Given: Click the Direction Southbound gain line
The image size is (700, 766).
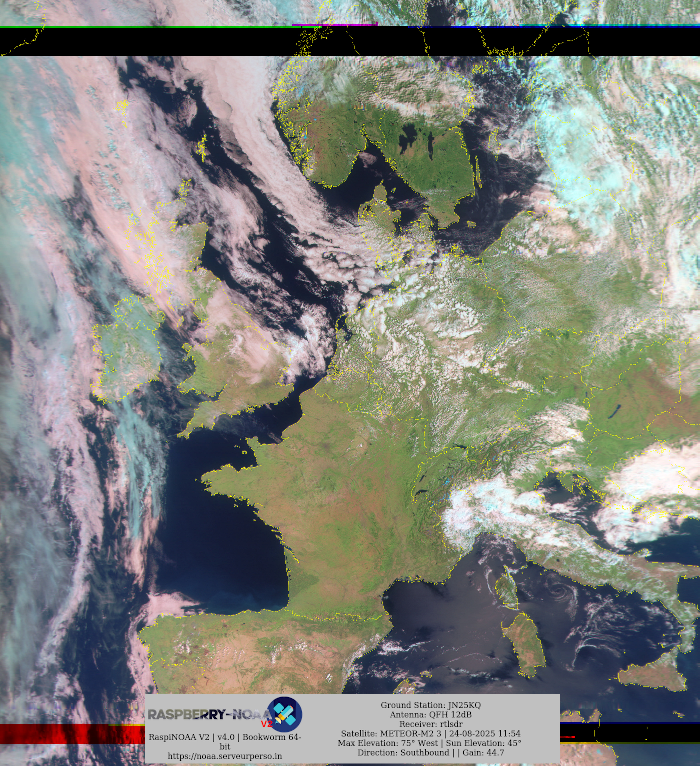Looking at the screenshot, I should tap(430, 752).
